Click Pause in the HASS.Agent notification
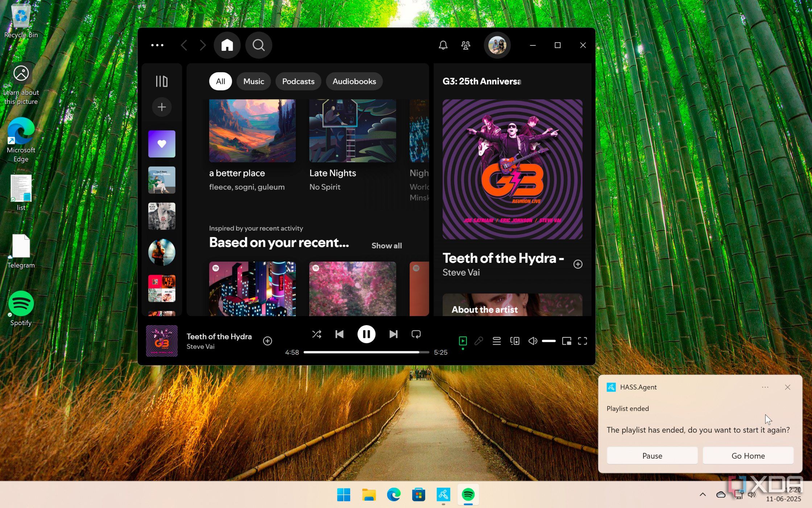The height and width of the screenshot is (508, 812). point(652,456)
